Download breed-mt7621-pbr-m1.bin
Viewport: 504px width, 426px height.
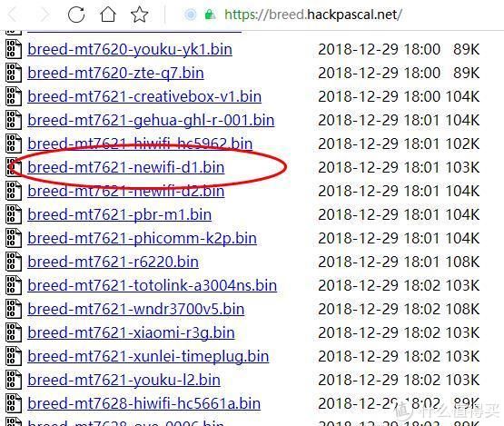coord(119,214)
